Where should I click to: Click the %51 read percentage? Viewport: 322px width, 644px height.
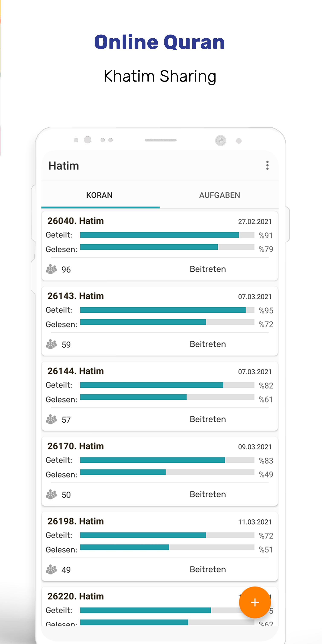point(266,549)
